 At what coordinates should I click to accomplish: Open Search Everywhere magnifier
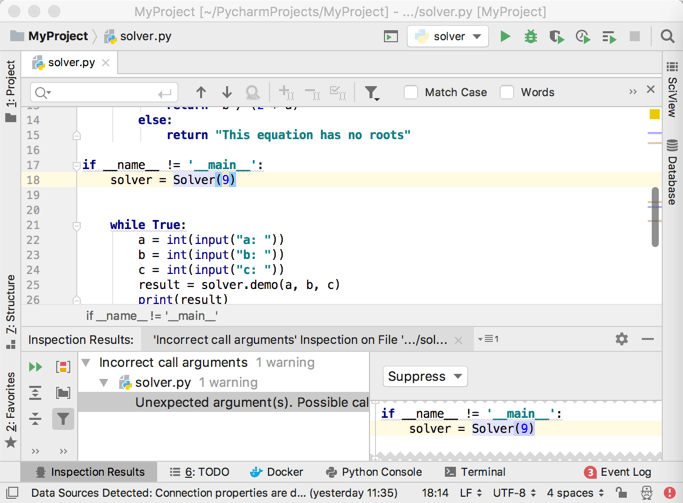coord(667,36)
